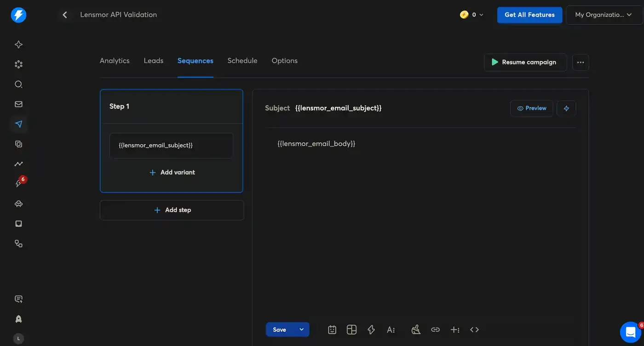Open the chat bubble feedback icon in sidebar
The image size is (644, 346).
18,299
